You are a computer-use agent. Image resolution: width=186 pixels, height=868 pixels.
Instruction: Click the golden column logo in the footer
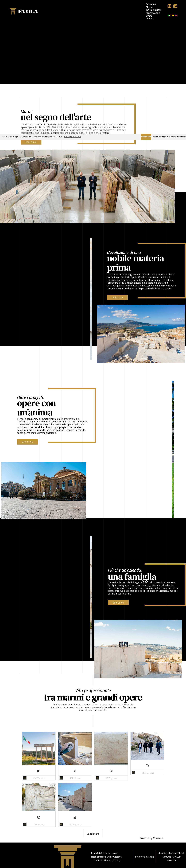coord(67,856)
